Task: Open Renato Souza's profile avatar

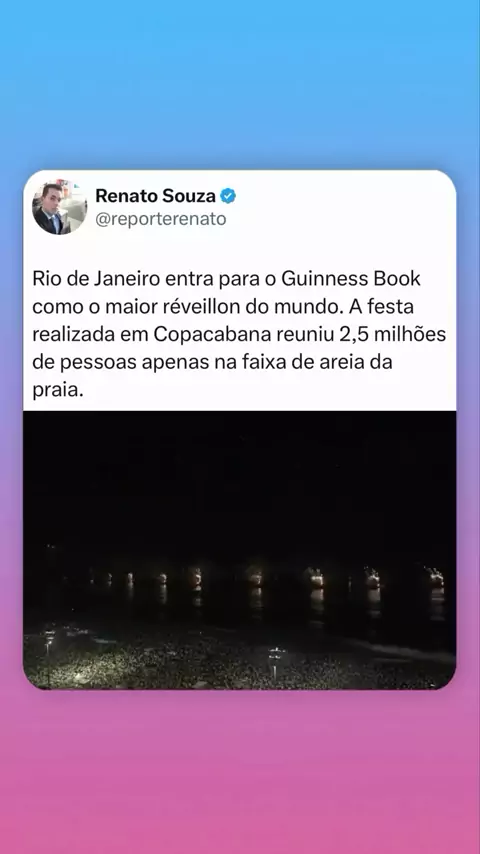Action: pyautogui.click(x=59, y=208)
